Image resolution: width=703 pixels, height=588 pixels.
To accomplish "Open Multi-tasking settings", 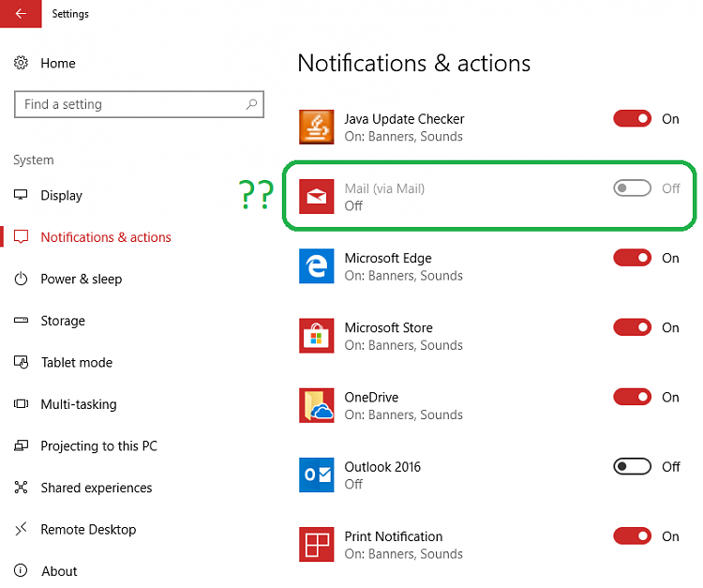I will pyautogui.click(x=79, y=404).
